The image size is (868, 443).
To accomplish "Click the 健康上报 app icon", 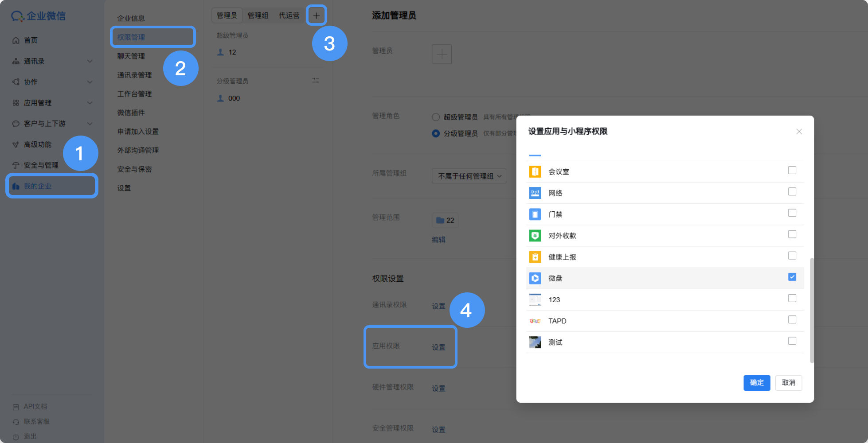I will click(x=535, y=257).
